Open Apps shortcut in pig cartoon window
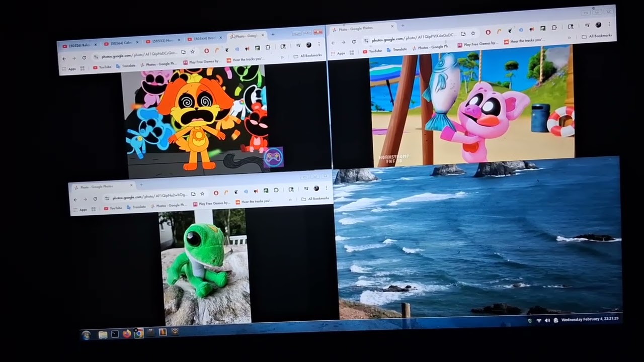Image resolution: width=644 pixels, height=362 pixels. [x=338, y=53]
